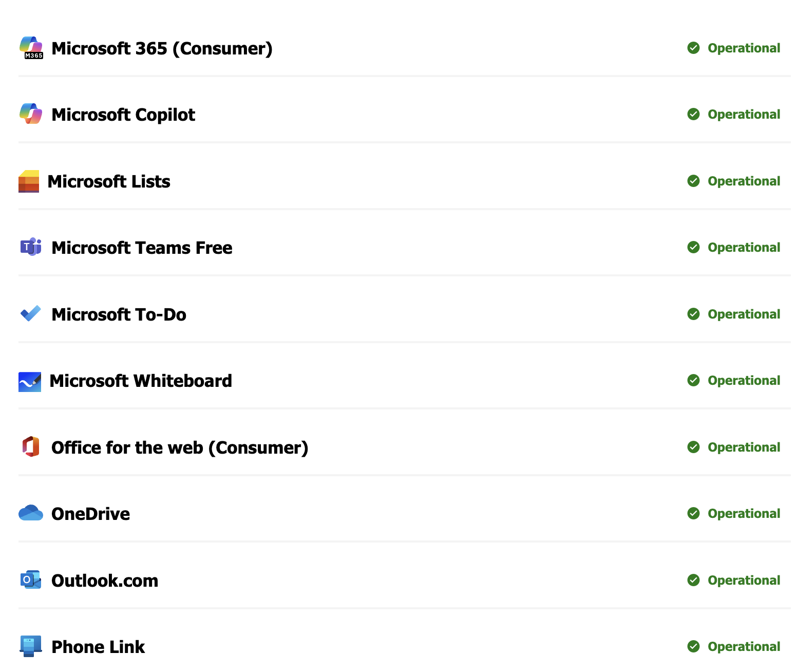Click the Microsoft Teams Free icon

[31, 247]
